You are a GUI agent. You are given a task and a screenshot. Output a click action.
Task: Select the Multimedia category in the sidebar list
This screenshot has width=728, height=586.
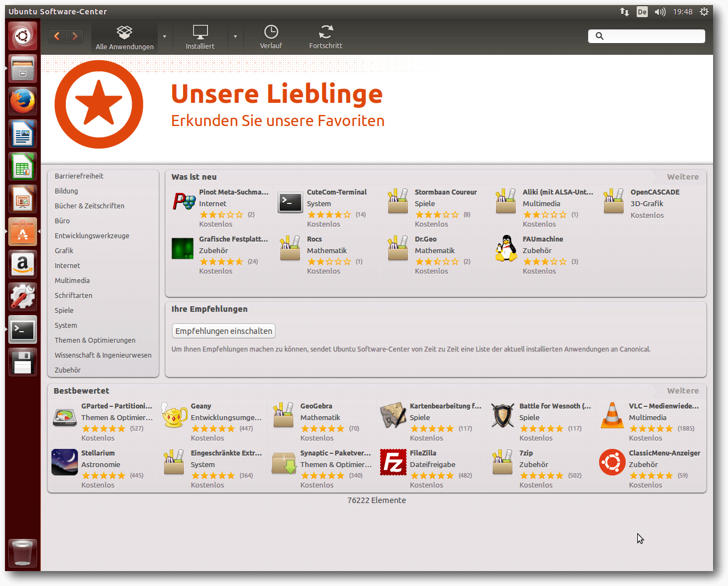(72, 280)
